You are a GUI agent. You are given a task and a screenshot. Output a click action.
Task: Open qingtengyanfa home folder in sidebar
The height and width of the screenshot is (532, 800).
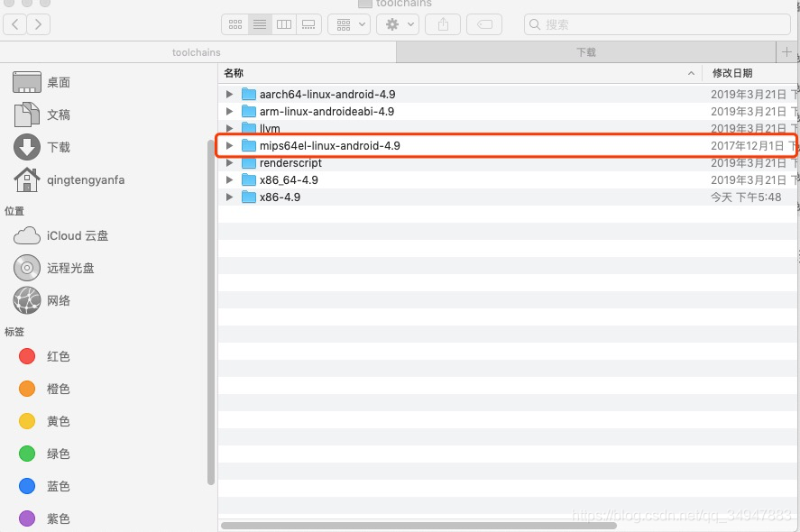pyautogui.click(x=69, y=179)
